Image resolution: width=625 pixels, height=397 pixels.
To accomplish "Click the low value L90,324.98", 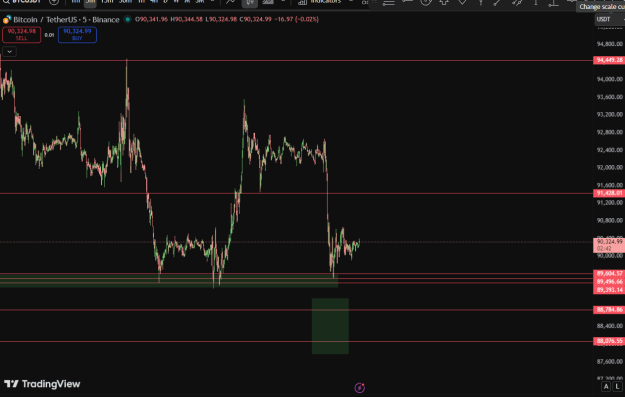I will 221,19.
